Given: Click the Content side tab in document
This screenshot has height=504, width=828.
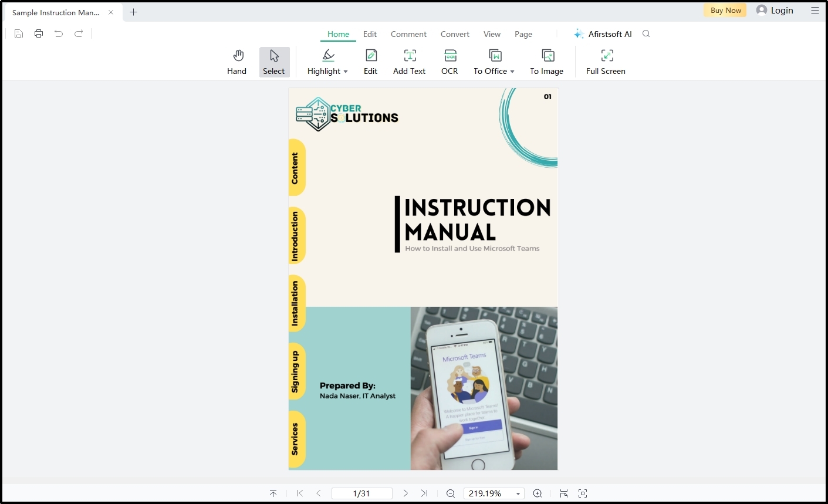Looking at the screenshot, I should point(296,168).
